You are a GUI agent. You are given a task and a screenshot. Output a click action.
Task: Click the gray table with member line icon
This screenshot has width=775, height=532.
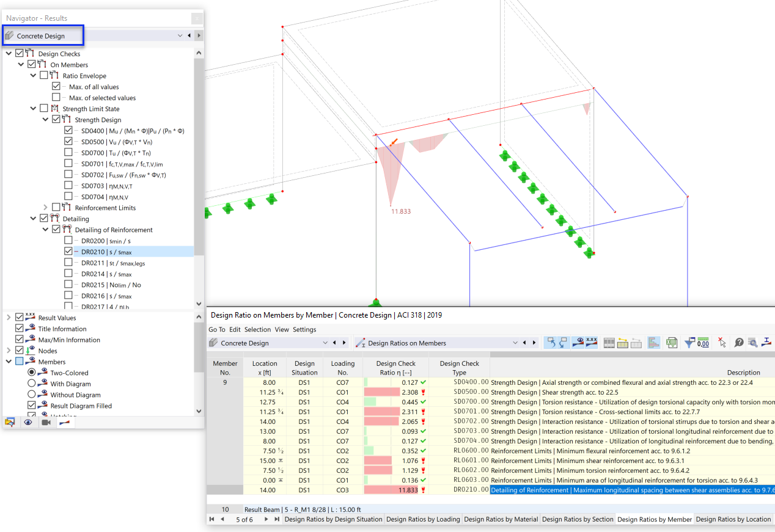coord(636,343)
